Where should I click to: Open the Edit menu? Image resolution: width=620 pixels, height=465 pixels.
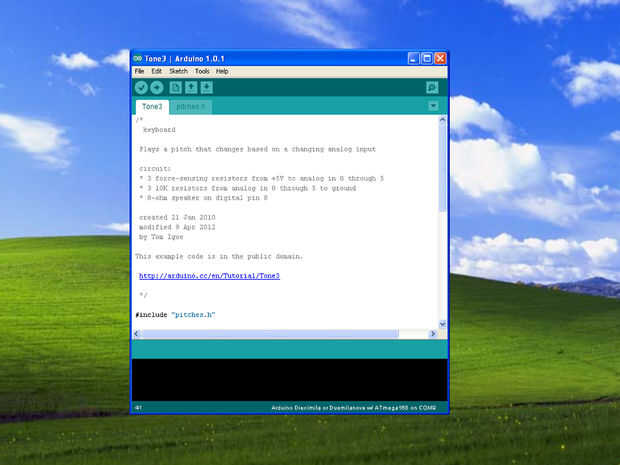pyautogui.click(x=157, y=71)
